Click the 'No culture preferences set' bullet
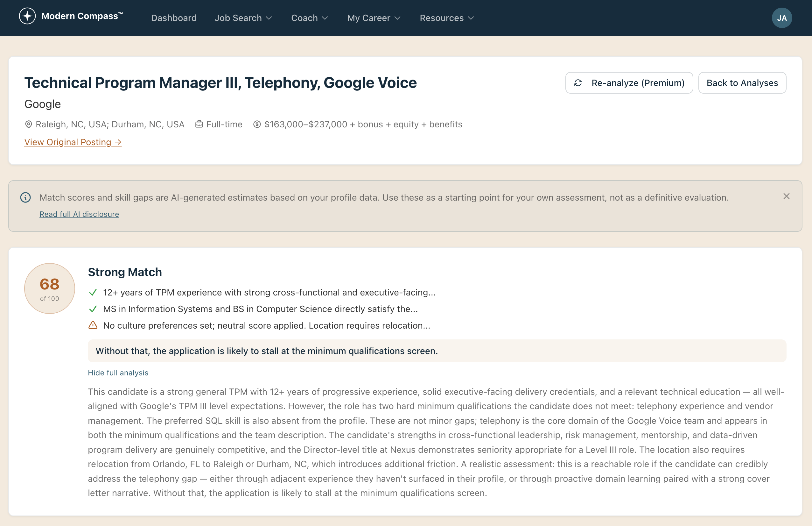Screen dimensions: 812x526 pos(266,325)
